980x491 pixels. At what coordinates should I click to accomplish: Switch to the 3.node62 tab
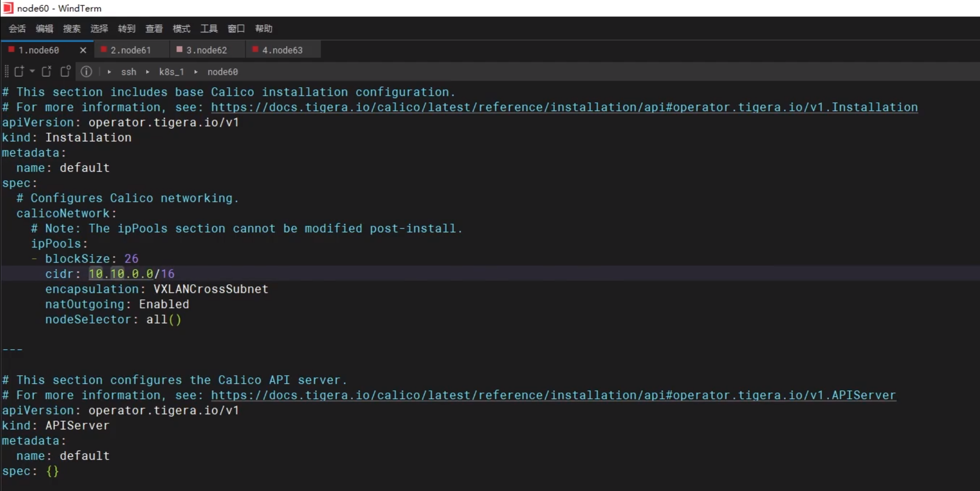[206, 50]
